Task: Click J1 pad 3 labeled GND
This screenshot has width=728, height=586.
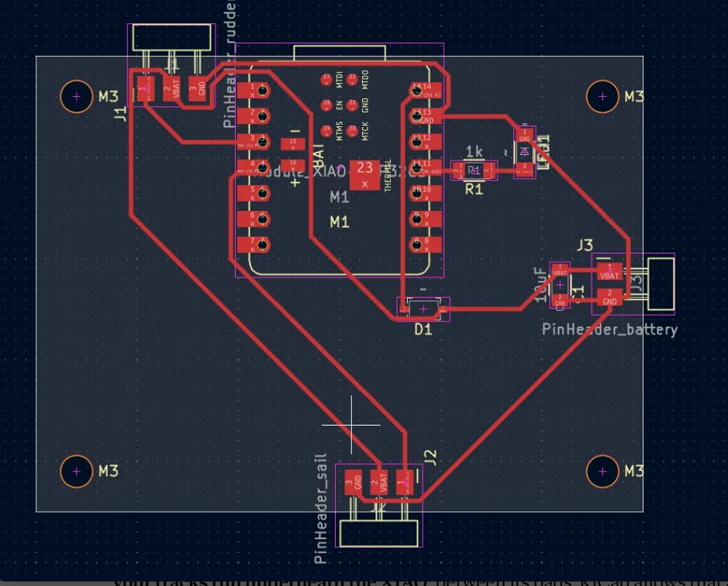Action: point(198,88)
